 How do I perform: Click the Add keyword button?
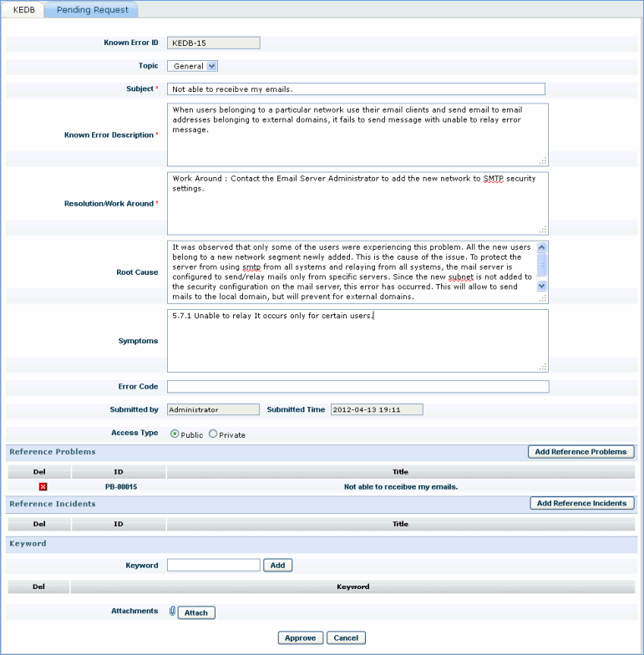click(x=277, y=565)
